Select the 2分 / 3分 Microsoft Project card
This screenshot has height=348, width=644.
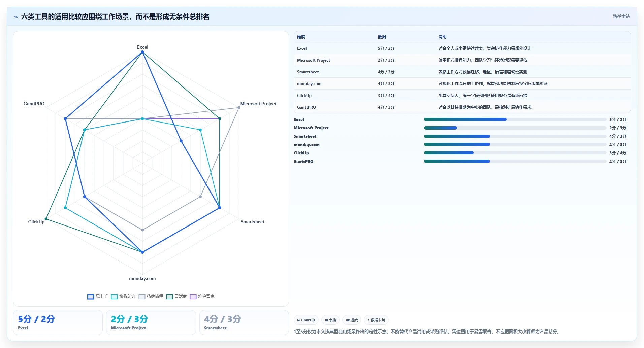click(x=151, y=322)
